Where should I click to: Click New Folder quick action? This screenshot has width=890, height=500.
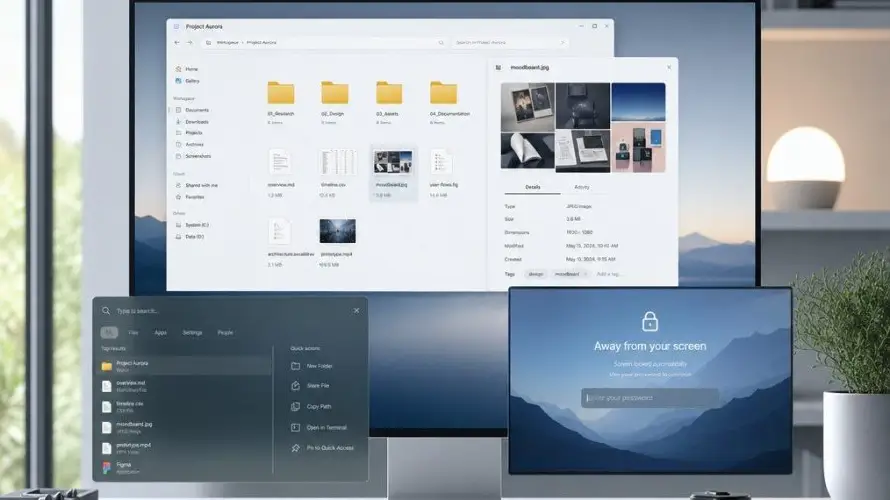[312, 367]
